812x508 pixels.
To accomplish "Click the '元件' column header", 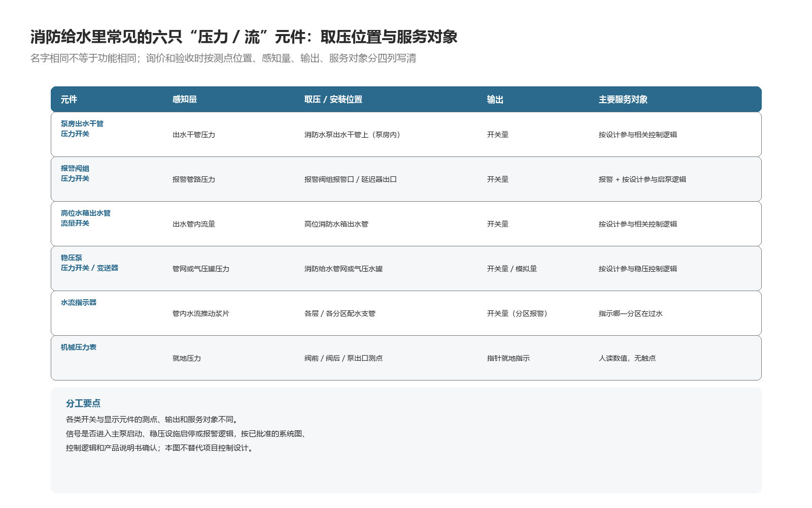I will [x=69, y=100].
